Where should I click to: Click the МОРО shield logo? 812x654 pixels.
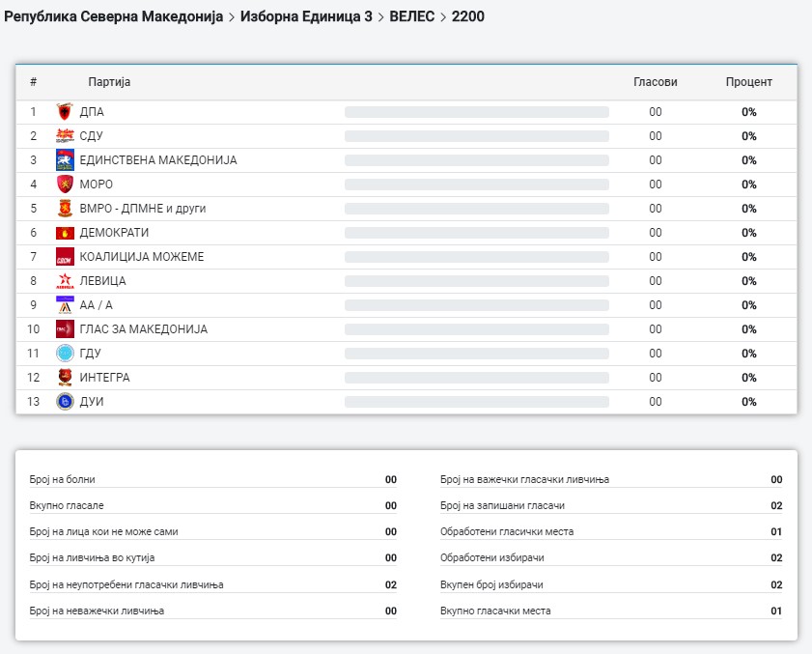pyautogui.click(x=65, y=185)
